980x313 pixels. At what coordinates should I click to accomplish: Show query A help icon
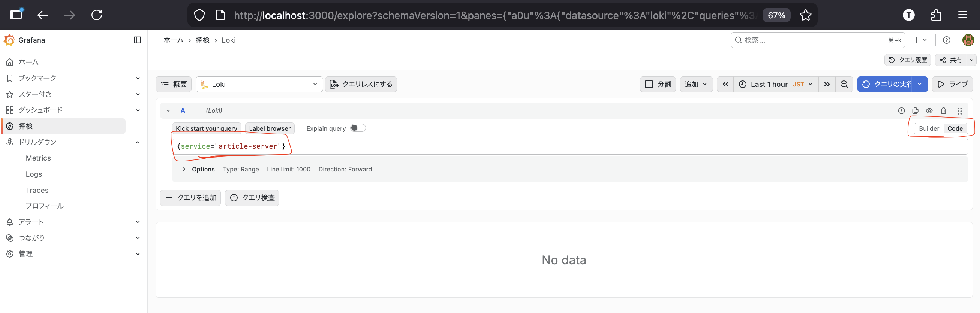tap(901, 110)
